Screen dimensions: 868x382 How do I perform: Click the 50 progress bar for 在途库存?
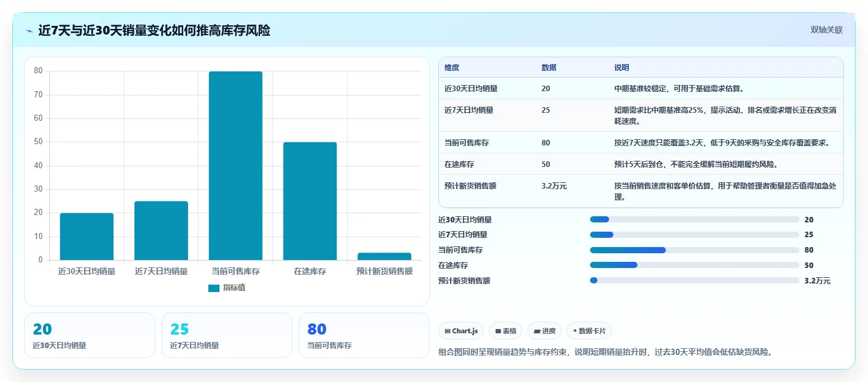(694, 266)
